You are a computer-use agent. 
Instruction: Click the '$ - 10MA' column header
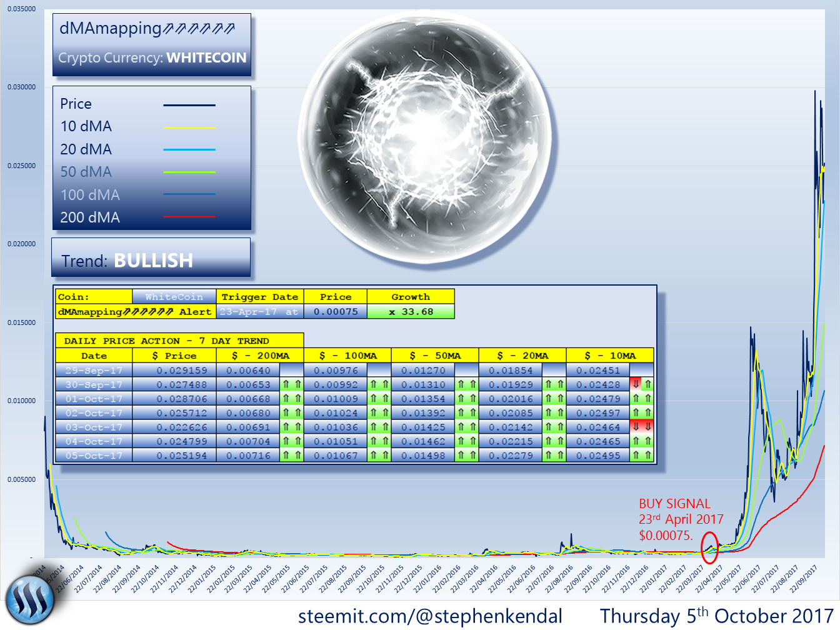point(610,356)
